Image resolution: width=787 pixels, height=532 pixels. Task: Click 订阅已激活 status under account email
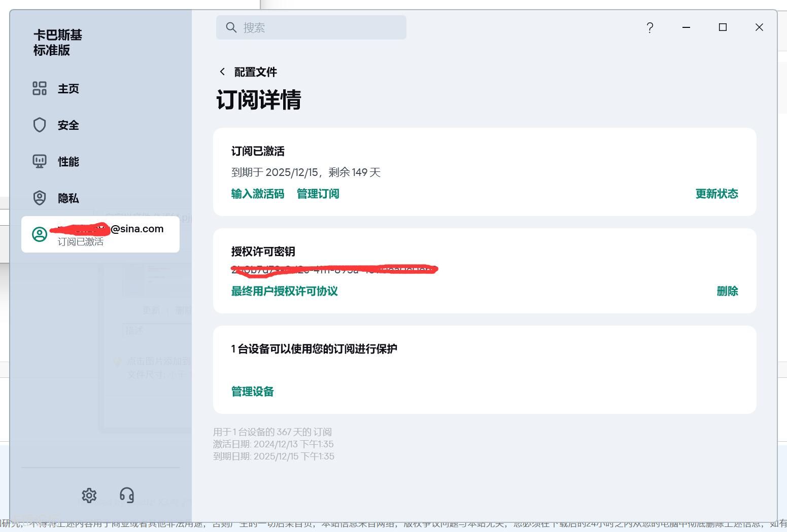(81, 242)
